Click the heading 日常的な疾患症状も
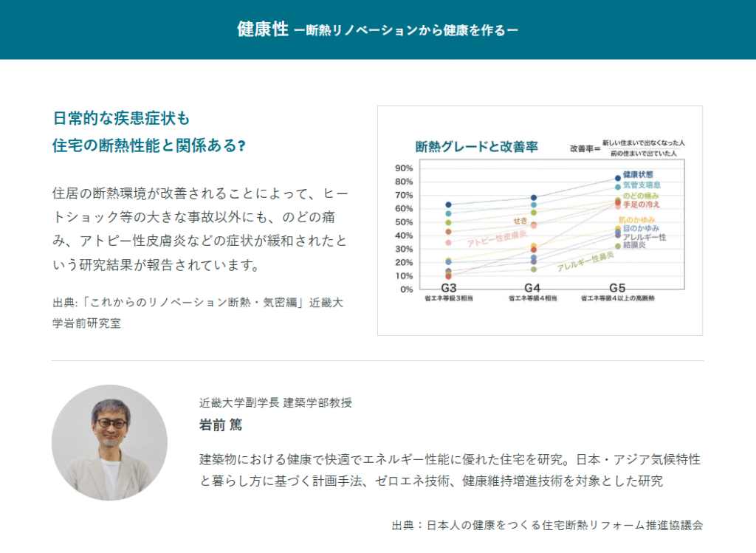The height and width of the screenshot is (553, 756). point(122,118)
